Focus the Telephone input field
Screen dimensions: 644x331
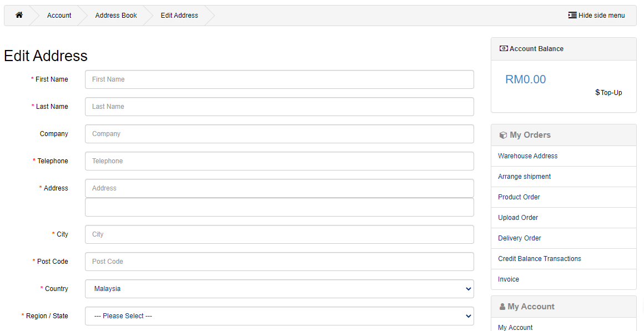pyautogui.click(x=279, y=161)
